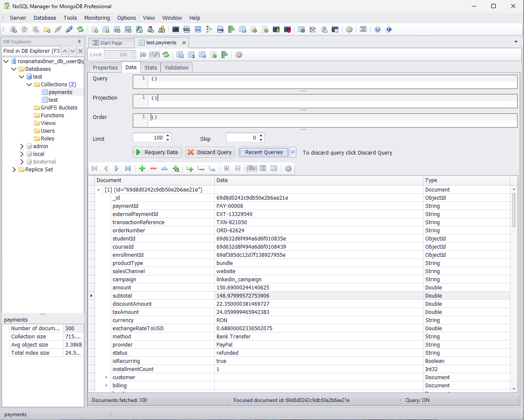Collapse the Collections node
Screen dimensions: 524x420
(x=29, y=84)
